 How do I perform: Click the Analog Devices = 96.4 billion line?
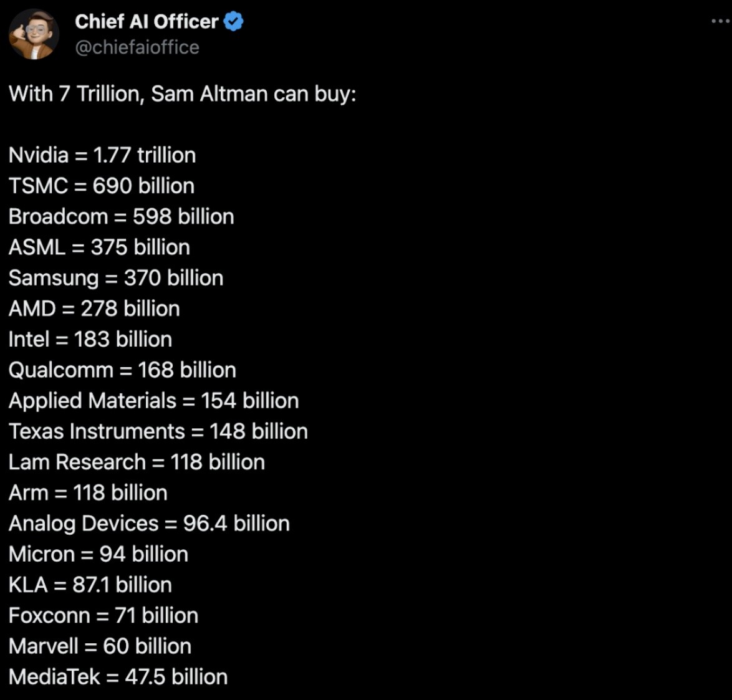tap(150, 524)
